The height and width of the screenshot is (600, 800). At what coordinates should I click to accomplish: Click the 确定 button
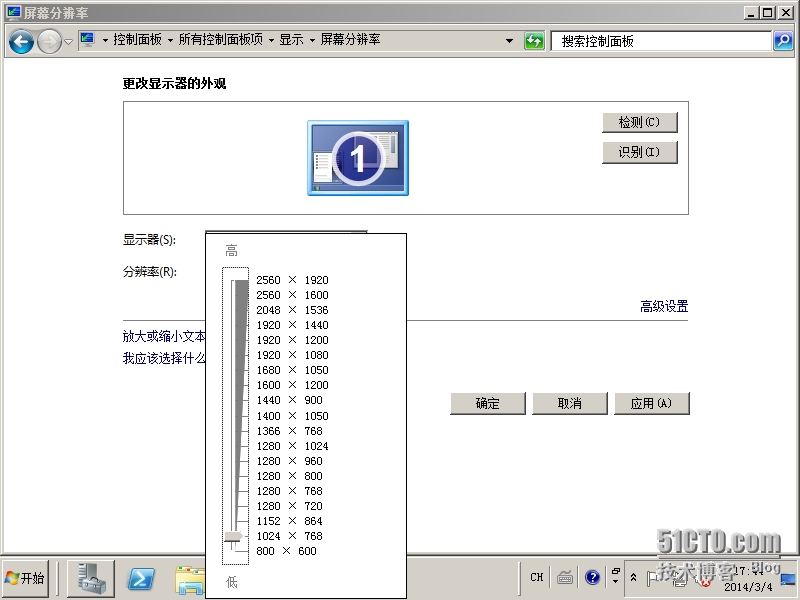click(488, 404)
